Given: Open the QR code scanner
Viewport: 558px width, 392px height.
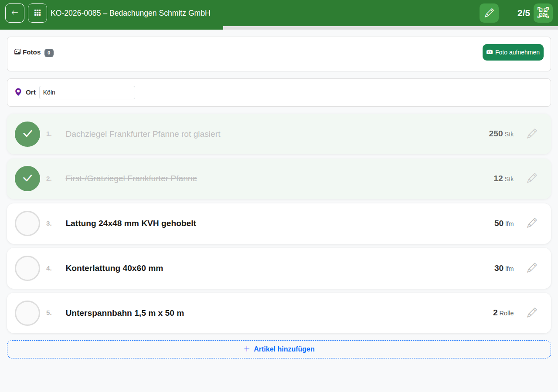Looking at the screenshot, I should pyautogui.click(x=543, y=13).
